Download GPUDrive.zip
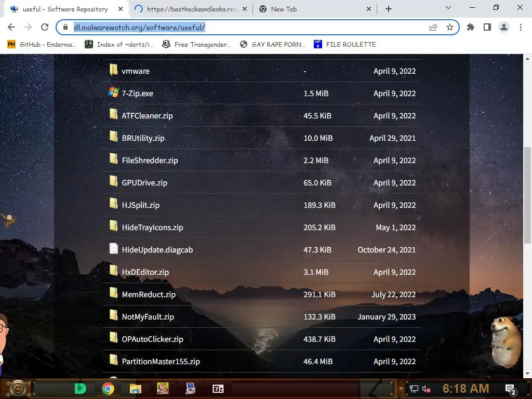Image resolution: width=532 pixels, height=399 pixels. pyautogui.click(x=144, y=183)
